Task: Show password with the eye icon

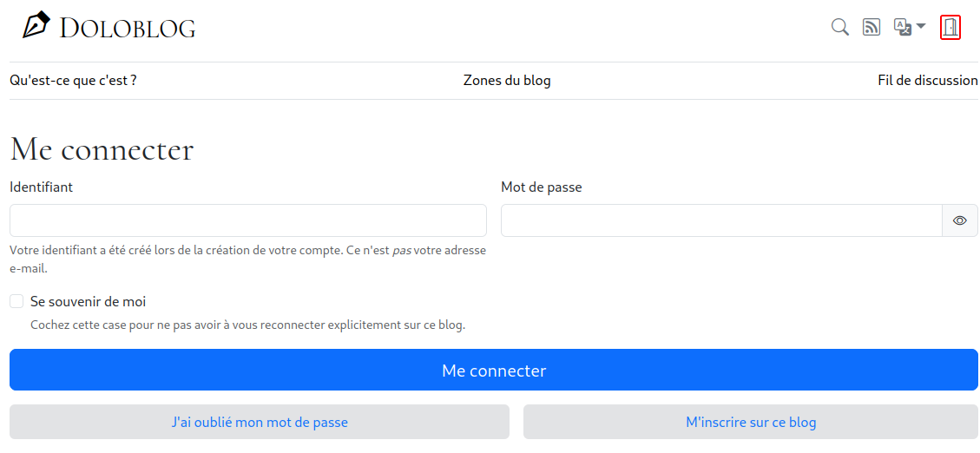Action: 960,220
